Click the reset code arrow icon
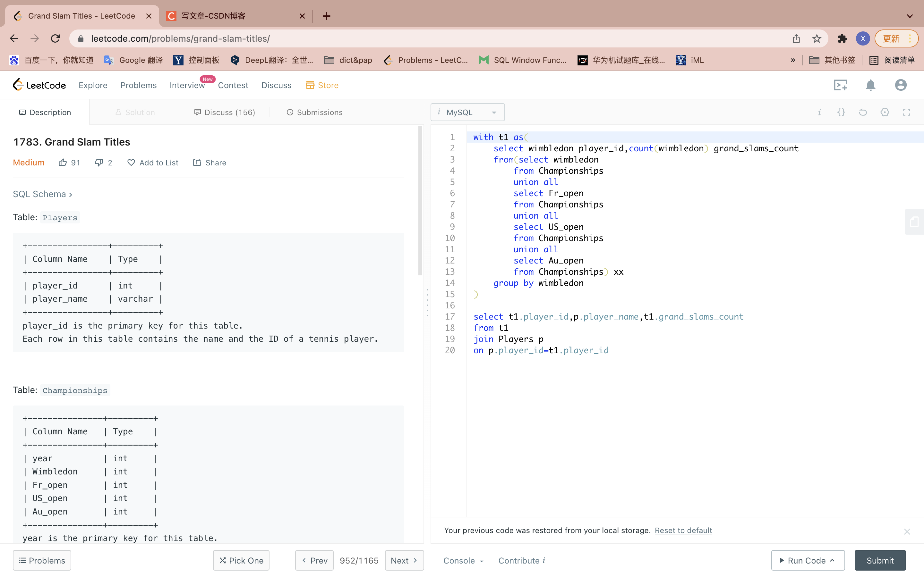Viewport: 924px width, 577px height. coord(863,112)
